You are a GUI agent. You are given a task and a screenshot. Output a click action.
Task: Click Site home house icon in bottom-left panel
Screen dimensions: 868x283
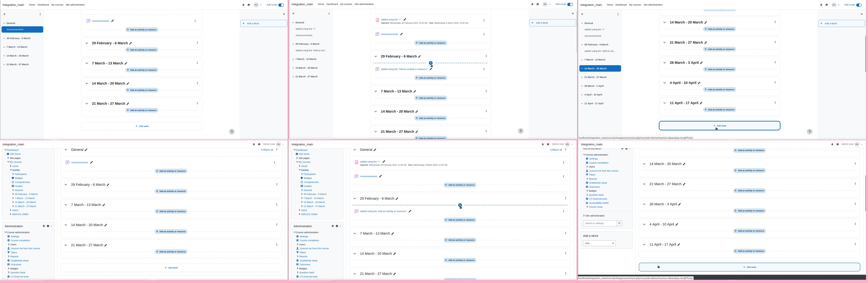8,154
